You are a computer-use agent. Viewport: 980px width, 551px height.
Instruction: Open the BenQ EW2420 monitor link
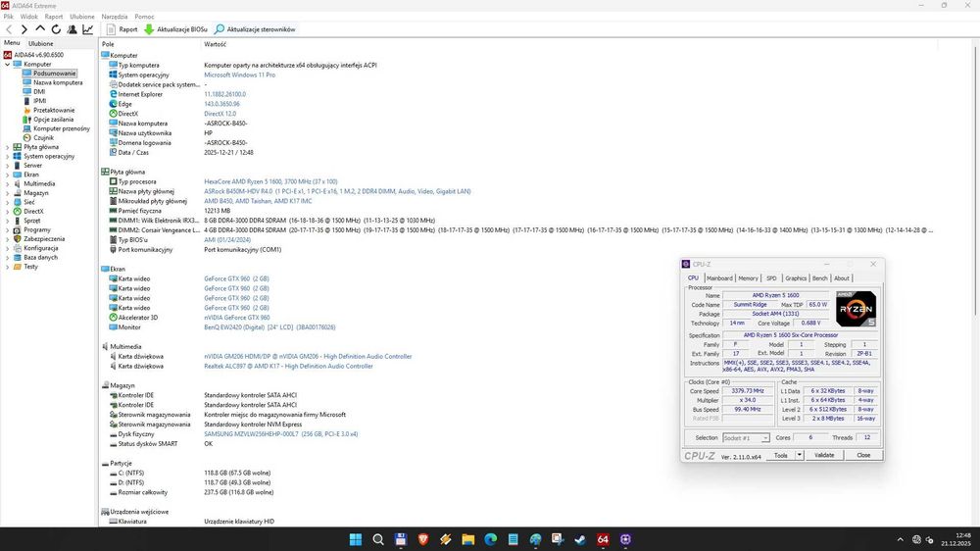click(269, 327)
